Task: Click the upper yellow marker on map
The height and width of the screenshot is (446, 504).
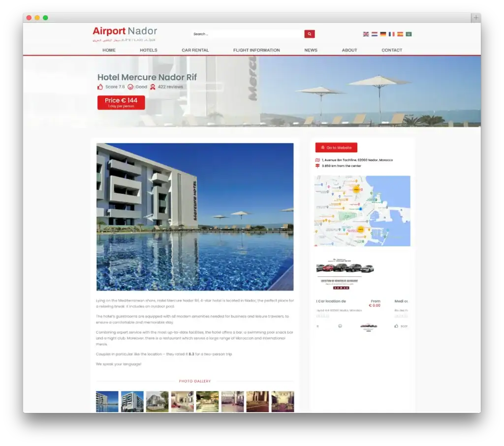Action: (x=356, y=190)
